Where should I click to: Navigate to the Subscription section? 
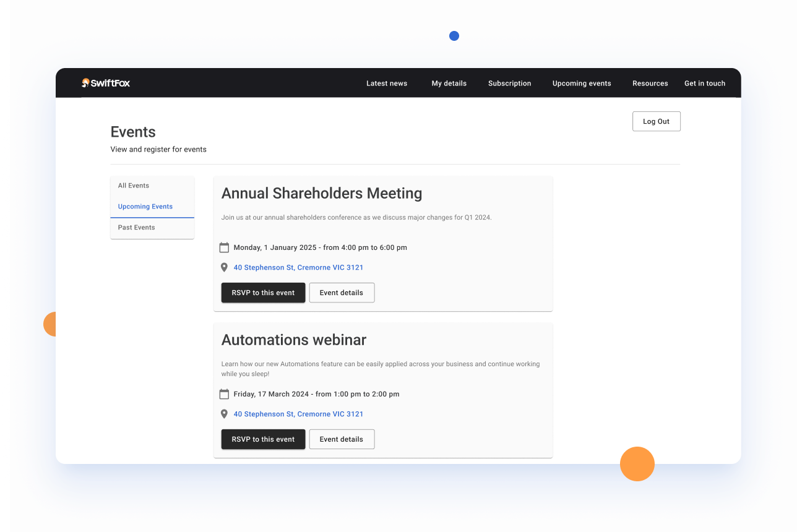tap(509, 83)
